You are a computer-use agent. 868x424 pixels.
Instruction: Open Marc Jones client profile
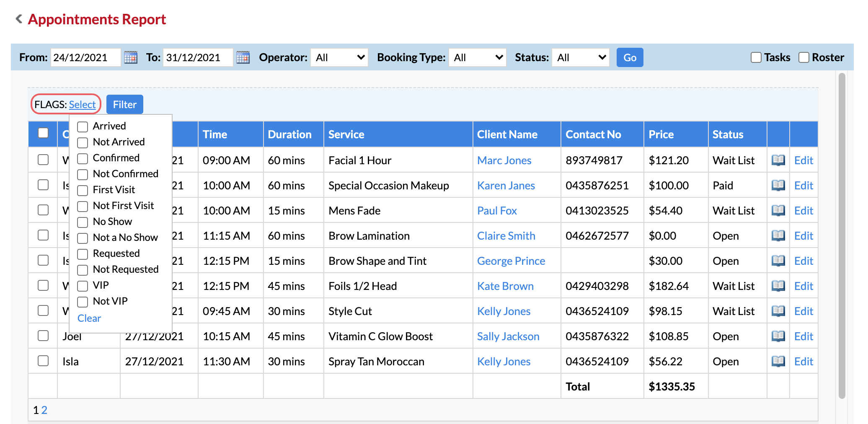click(x=504, y=160)
